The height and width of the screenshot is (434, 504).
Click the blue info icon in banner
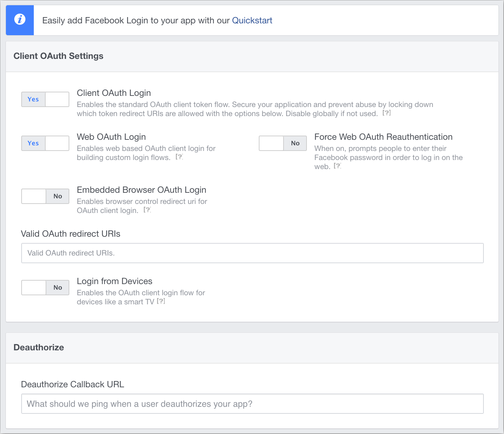tap(20, 20)
